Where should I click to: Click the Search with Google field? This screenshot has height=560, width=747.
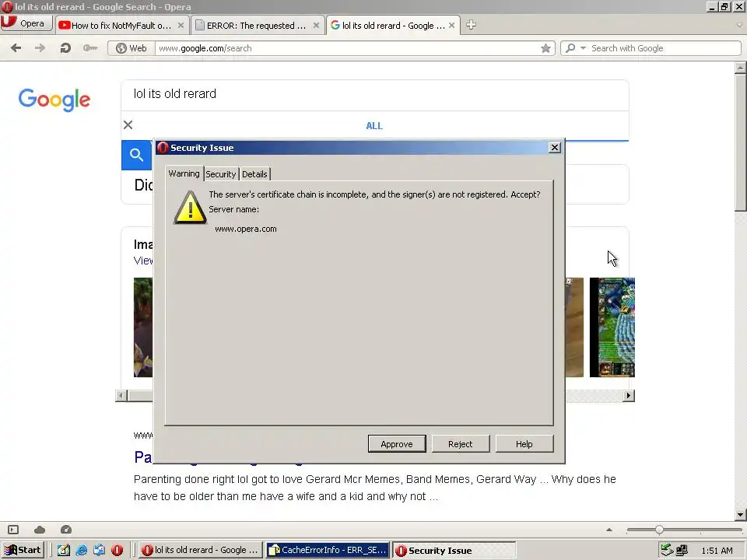coord(664,48)
